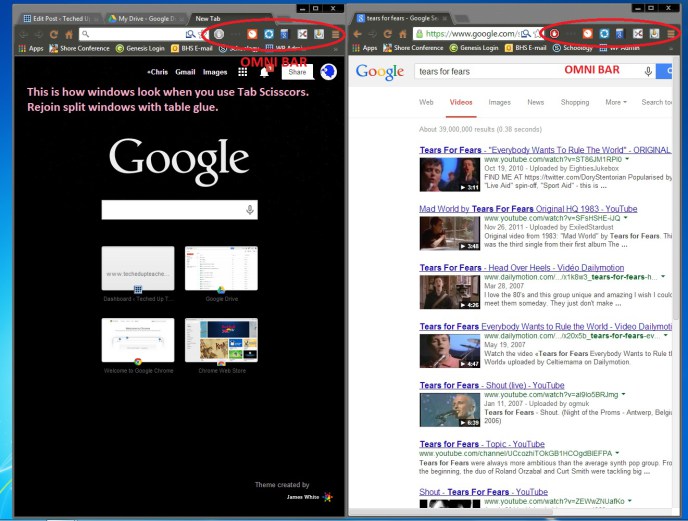Image resolution: width=688 pixels, height=521 pixels.
Task: Switch to the My Drive - Google Drive tab
Action: click(x=145, y=18)
